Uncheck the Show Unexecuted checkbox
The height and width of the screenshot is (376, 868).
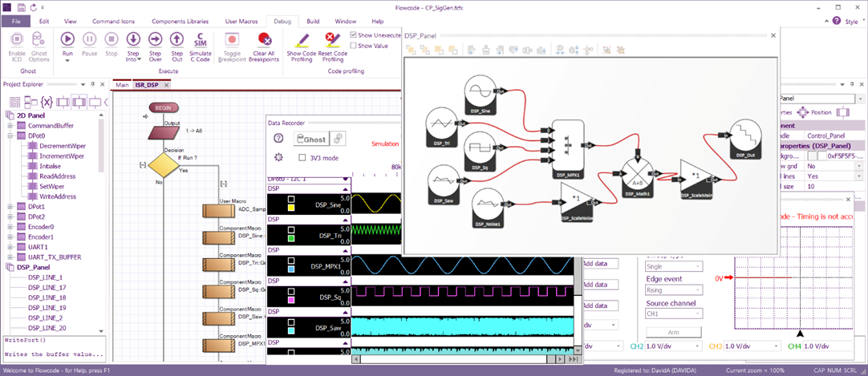(355, 34)
